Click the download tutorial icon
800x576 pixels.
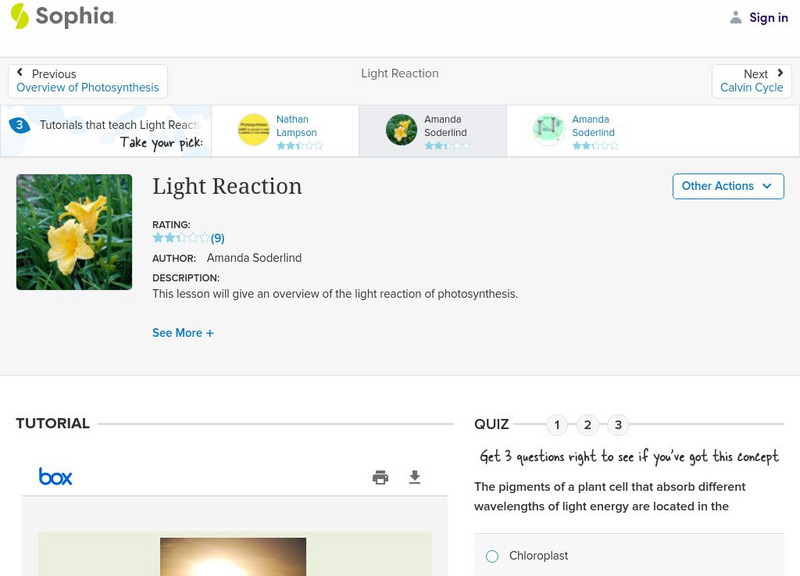tap(416, 477)
